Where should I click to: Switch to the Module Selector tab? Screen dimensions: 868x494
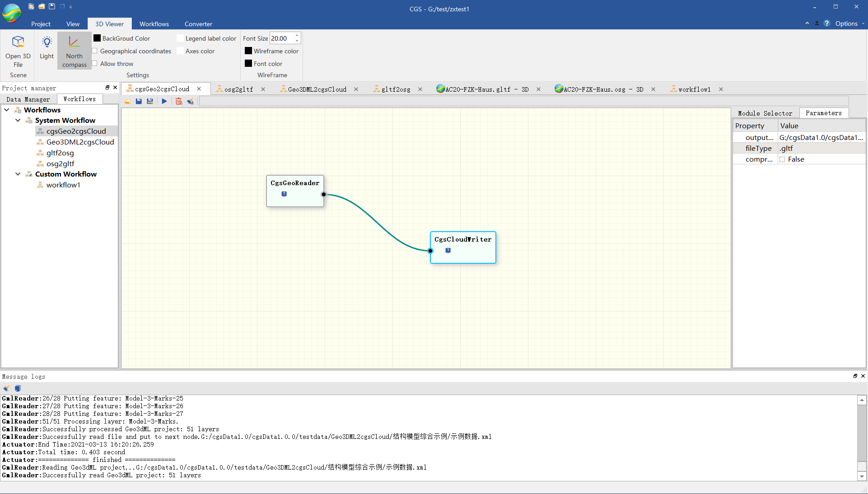click(x=765, y=113)
